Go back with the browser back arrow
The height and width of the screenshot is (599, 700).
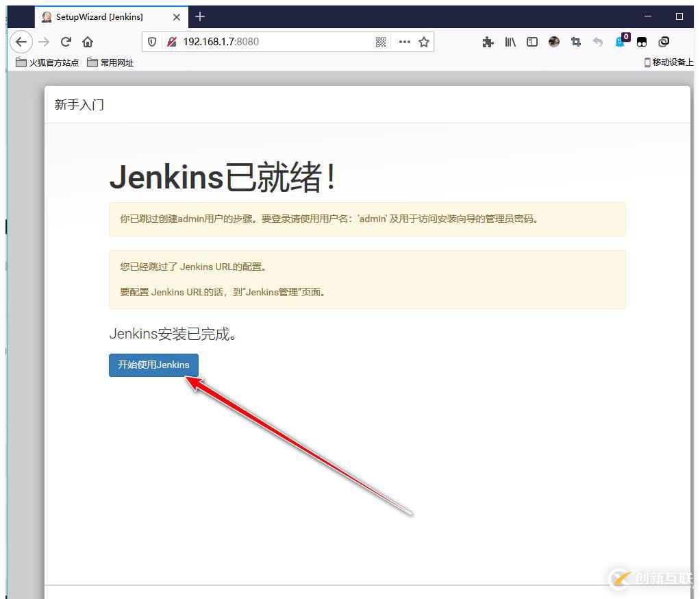point(21,42)
